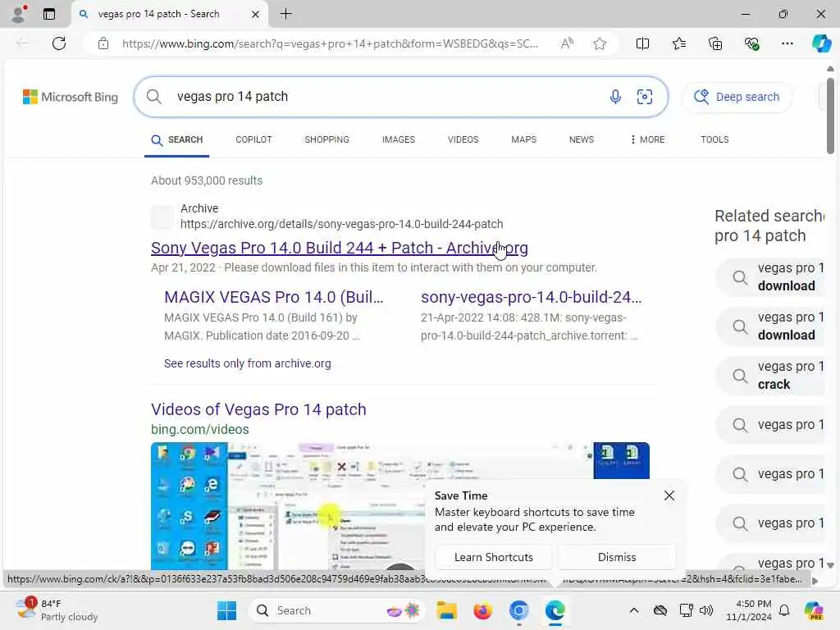The height and width of the screenshot is (630, 840).
Task: Open the Favorites list icon
Action: coord(678,43)
